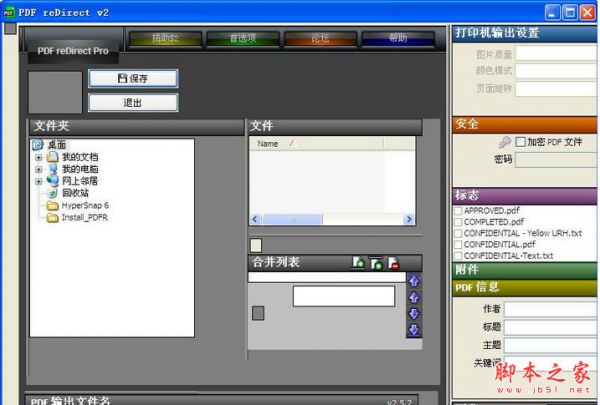The width and height of the screenshot is (600, 405).
Task: Open 颜色模式 dropdown
Action: [x=556, y=71]
